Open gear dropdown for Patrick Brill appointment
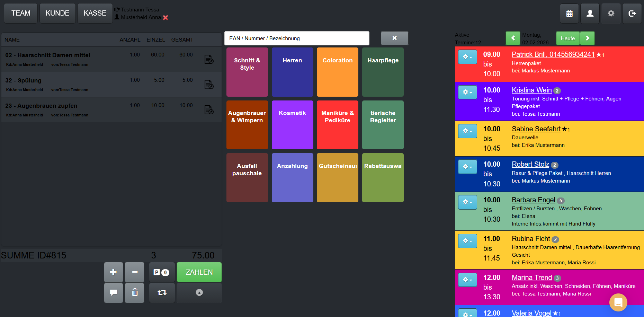644x317 pixels. [467, 57]
